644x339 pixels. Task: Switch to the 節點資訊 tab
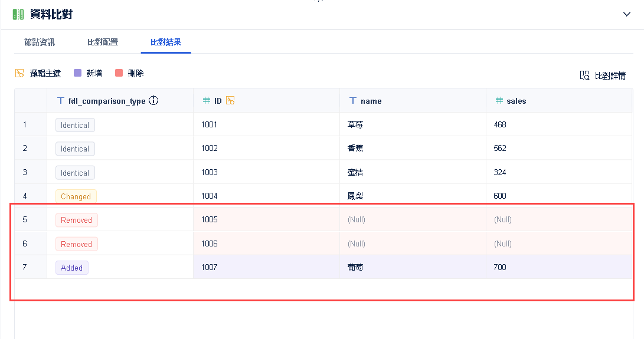[x=40, y=42]
